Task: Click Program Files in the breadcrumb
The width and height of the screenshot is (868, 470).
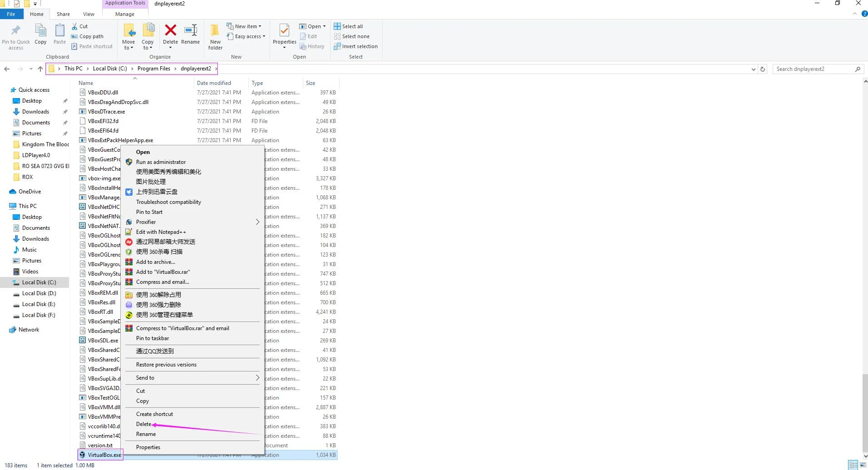Action: (x=153, y=69)
